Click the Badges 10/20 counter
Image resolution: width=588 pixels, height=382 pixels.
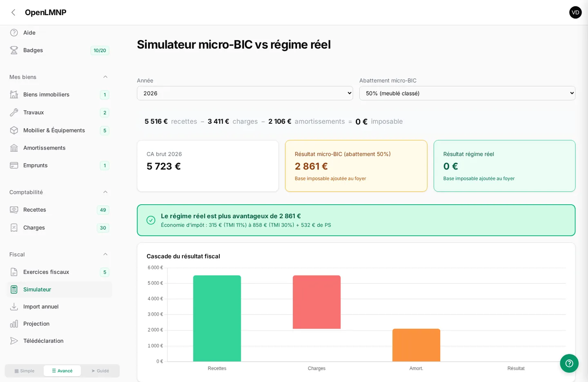click(x=100, y=50)
